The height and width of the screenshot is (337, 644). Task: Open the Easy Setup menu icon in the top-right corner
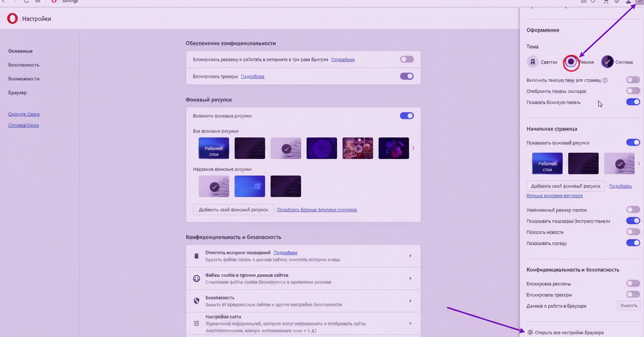(639, 2)
